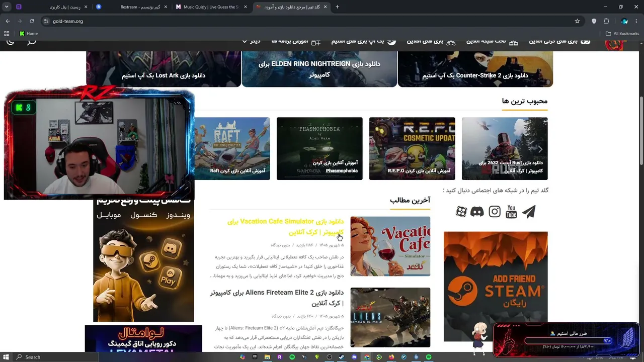Open Chrome profile avatar

(624, 21)
